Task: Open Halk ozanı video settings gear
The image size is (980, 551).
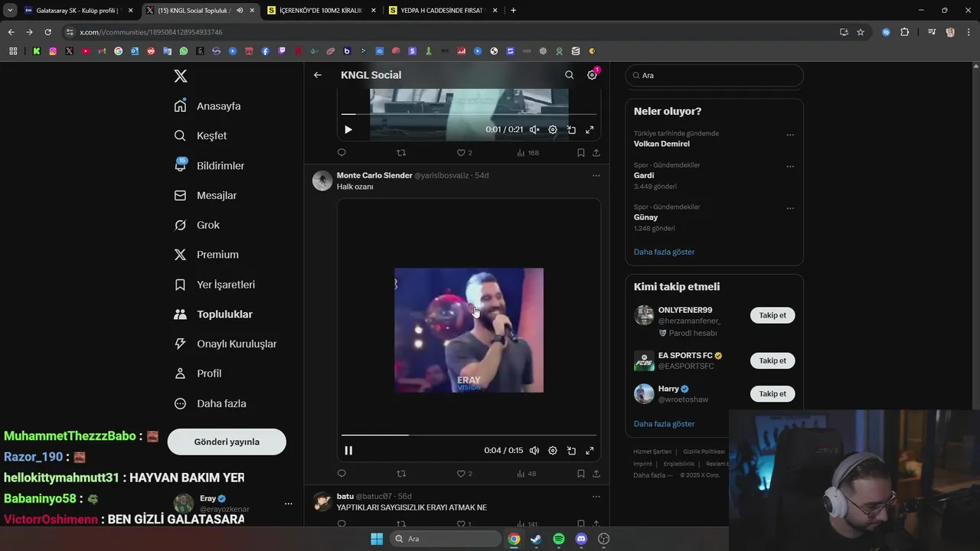Action: tap(553, 451)
